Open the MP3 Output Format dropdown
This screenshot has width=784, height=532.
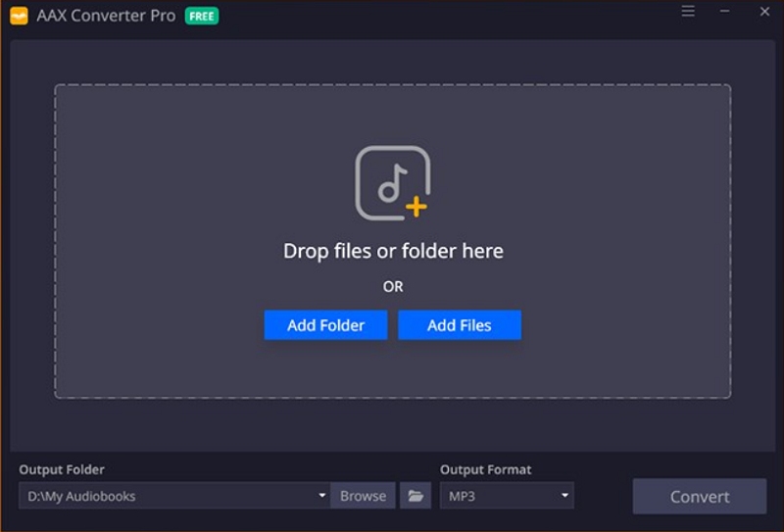507,496
